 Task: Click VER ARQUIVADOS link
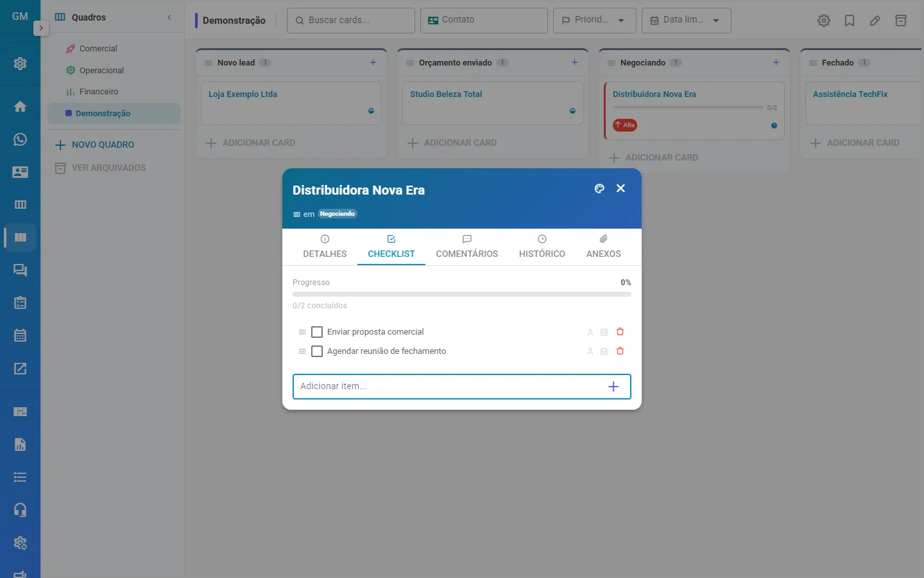point(101,168)
